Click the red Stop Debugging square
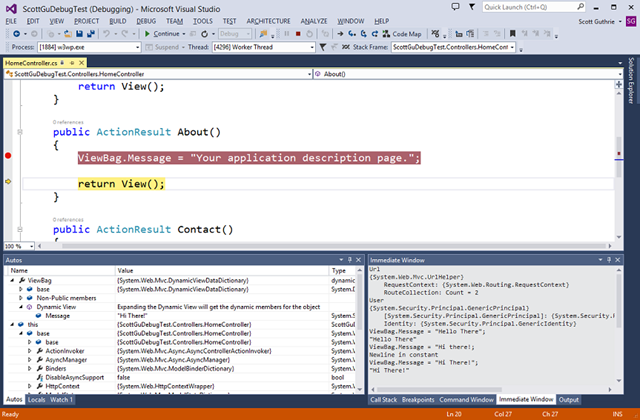This screenshot has width=640, height=420. [298, 34]
